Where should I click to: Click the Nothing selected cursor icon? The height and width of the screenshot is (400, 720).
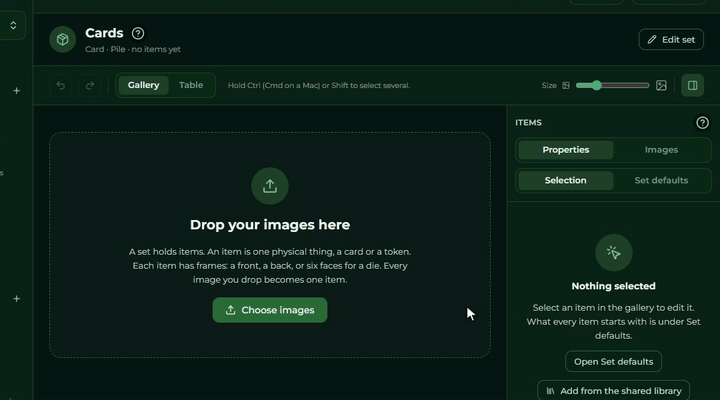[613, 253]
